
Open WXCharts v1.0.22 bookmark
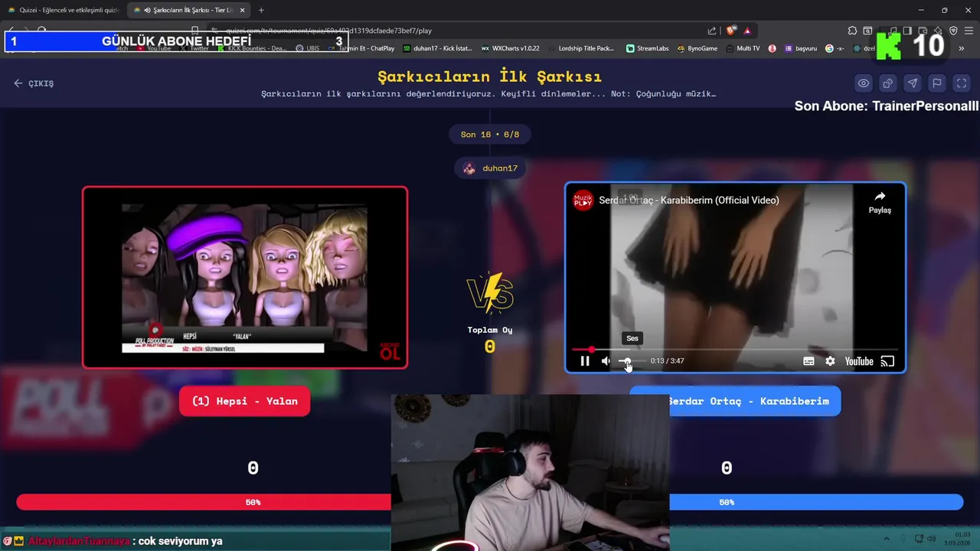click(511, 48)
